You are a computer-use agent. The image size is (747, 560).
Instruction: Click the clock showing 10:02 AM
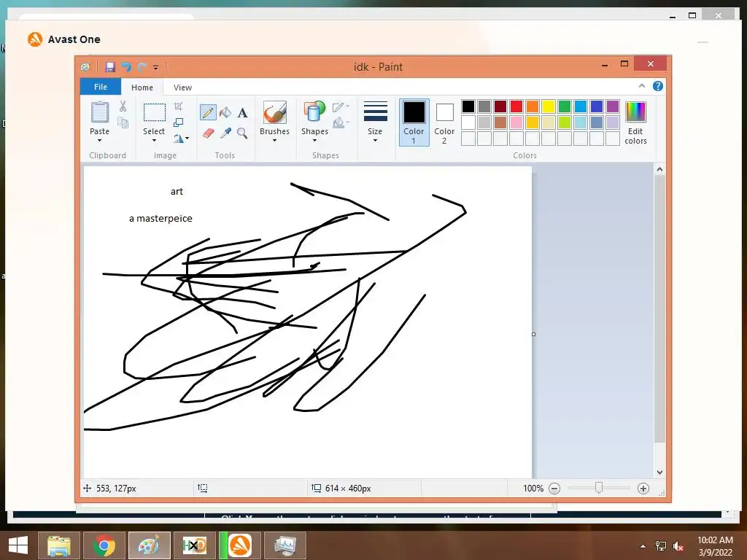[715, 540]
